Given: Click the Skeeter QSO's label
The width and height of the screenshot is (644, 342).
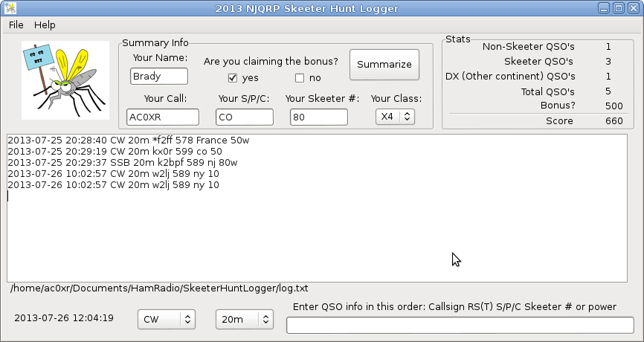Looking at the screenshot, I should tap(538, 62).
